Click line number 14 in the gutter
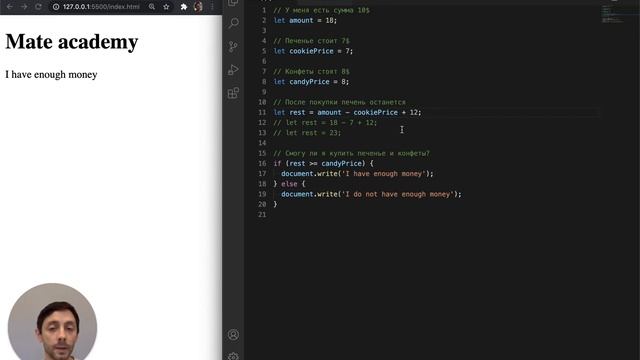The image size is (640, 360). tap(262, 143)
